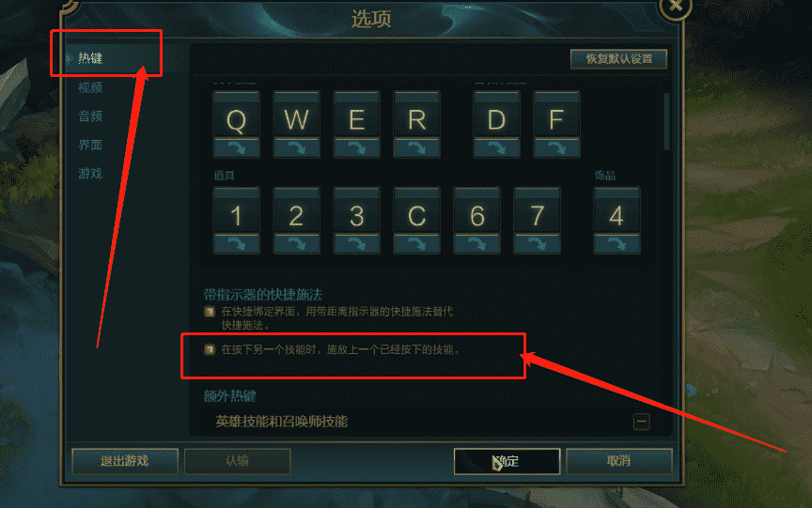The height and width of the screenshot is (508, 812).
Task: Go to the 游戏 settings tab
Action: 90,174
